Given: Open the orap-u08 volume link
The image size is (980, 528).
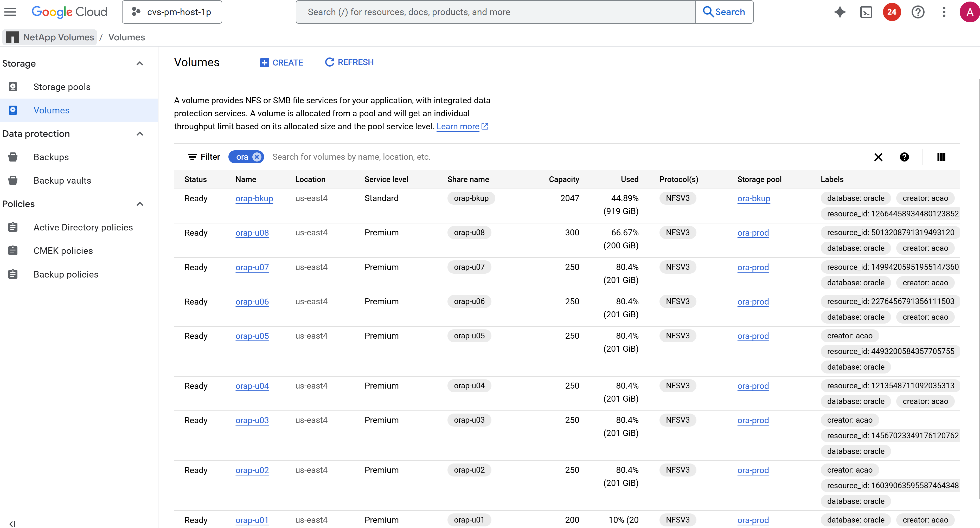Looking at the screenshot, I should [252, 233].
